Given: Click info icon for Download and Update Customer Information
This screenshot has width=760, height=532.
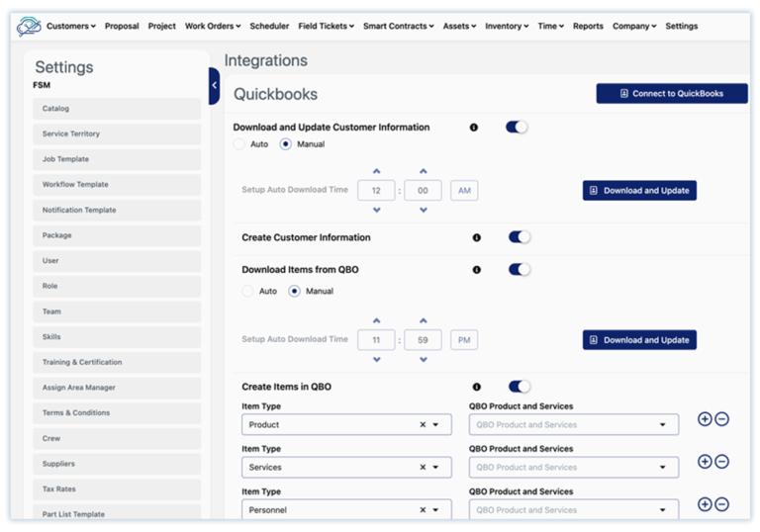Looking at the screenshot, I should click(x=474, y=128).
